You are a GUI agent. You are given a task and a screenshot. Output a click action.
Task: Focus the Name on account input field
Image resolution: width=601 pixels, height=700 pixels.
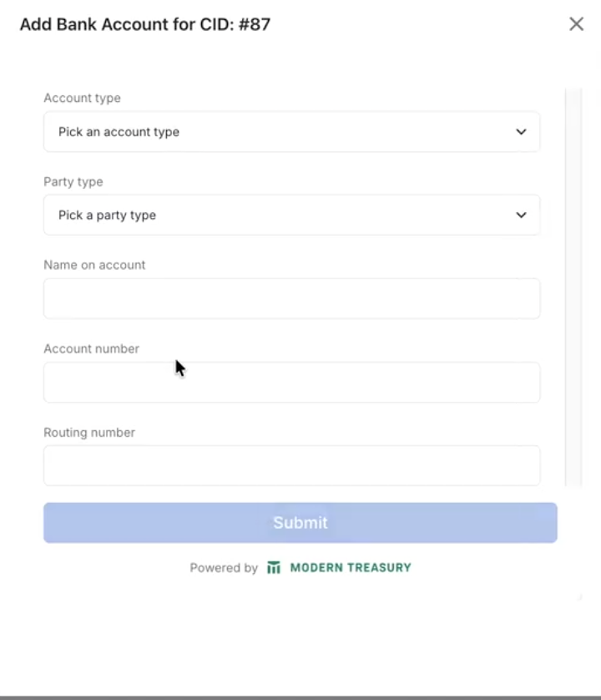point(291,299)
